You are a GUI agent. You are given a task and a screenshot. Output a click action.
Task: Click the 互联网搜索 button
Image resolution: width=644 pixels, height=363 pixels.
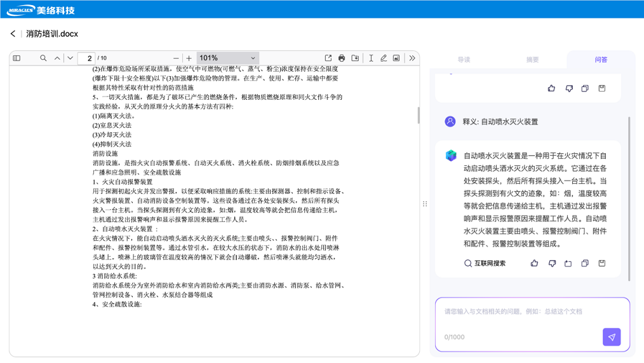click(x=485, y=263)
